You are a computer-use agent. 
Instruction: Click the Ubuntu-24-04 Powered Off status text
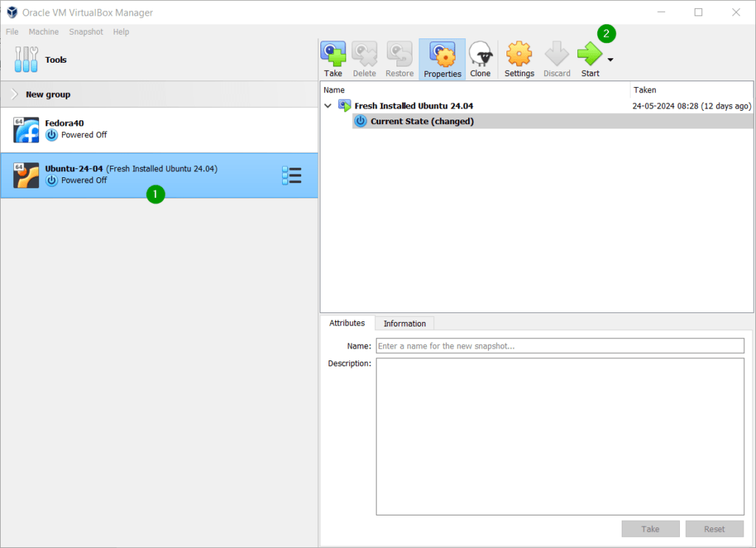(84, 180)
